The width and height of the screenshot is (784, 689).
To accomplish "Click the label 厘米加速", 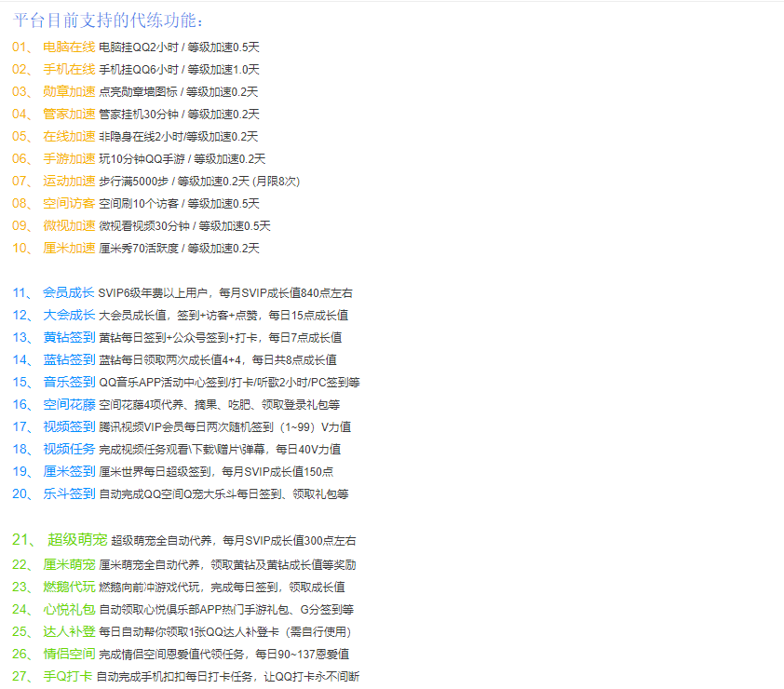I will point(69,248).
